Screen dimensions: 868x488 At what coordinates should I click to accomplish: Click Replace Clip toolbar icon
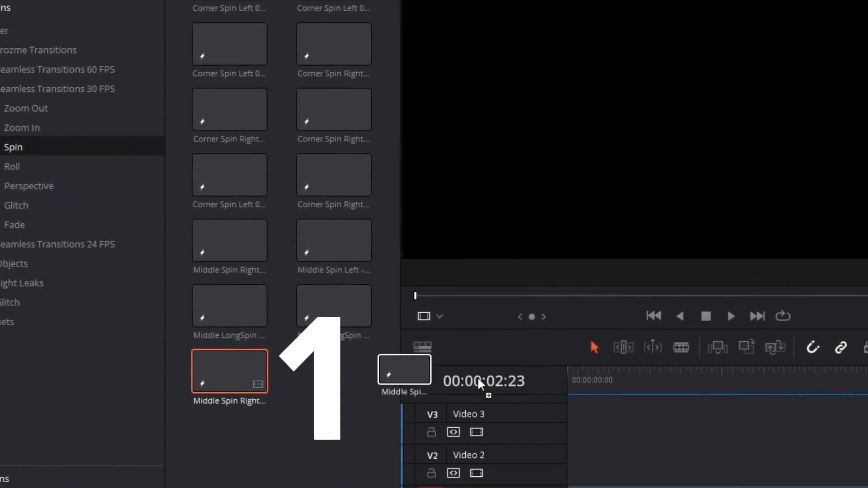click(775, 347)
